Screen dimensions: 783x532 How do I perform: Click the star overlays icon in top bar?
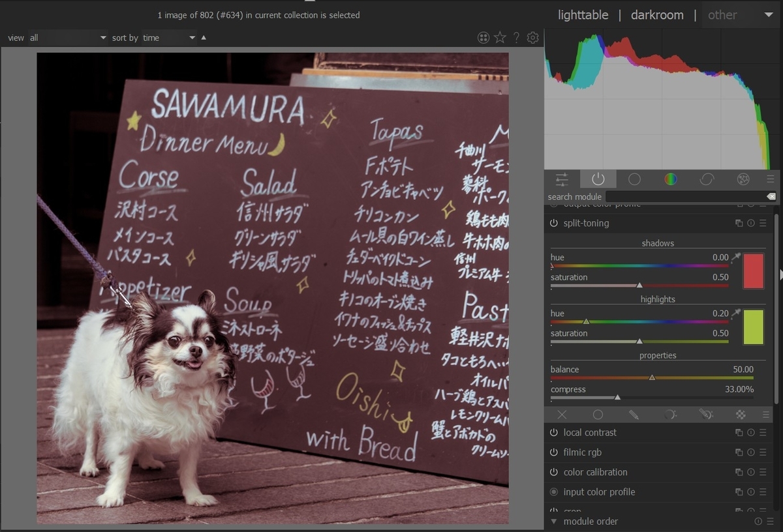pos(500,38)
